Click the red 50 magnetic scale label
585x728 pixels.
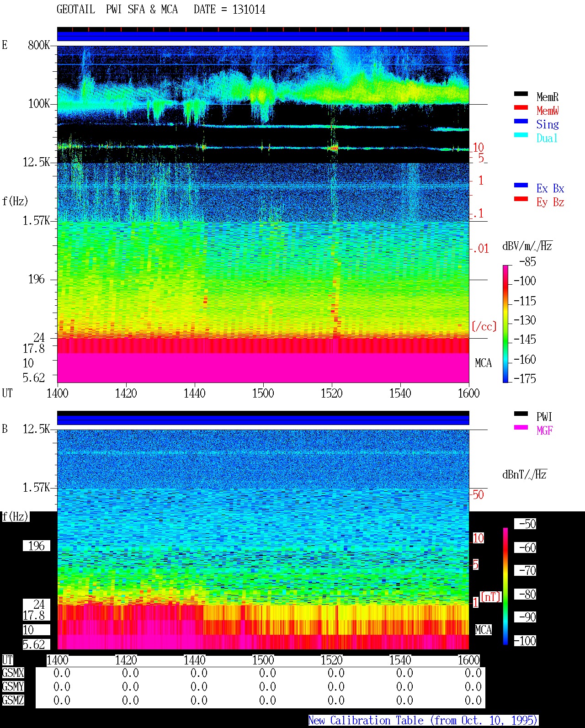click(x=478, y=494)
